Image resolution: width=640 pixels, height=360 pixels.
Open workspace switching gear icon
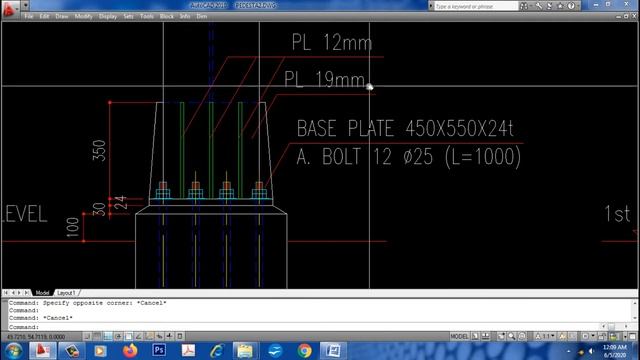588,336
